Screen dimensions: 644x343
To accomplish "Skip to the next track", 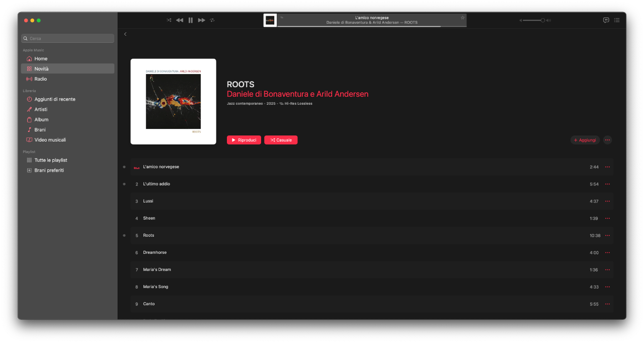I will pyautogui.click(x=201, y=20).
